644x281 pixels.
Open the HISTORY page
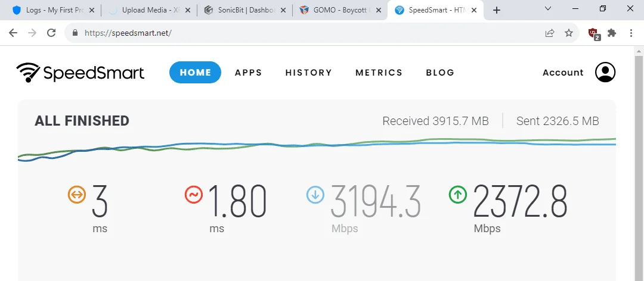(308, 73)
